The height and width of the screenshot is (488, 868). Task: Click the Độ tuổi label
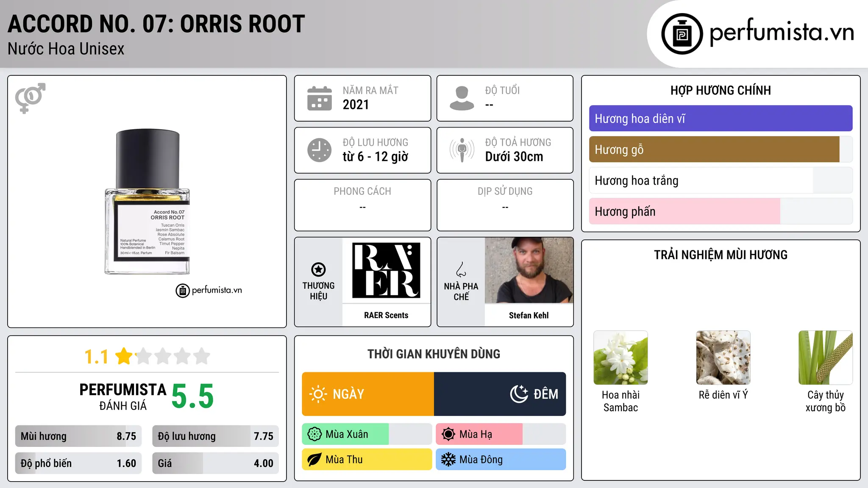click(502, 90)
